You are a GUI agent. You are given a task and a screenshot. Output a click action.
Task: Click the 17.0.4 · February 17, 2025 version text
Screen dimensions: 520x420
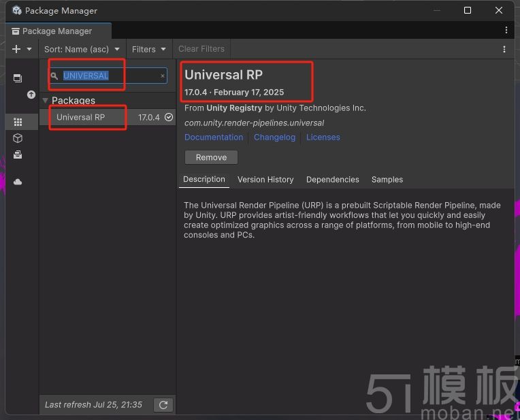point(234,92)
